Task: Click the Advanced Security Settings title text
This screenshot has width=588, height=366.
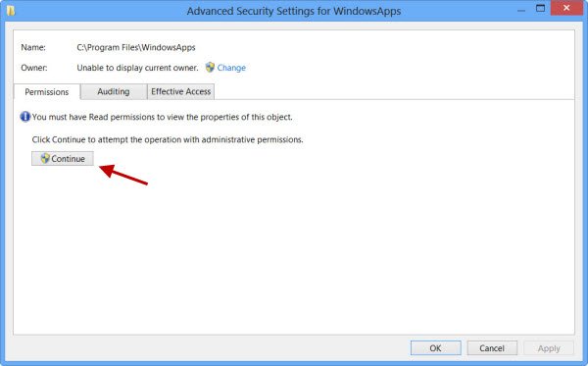Action: pyautogui.click(x=294, y=11)
